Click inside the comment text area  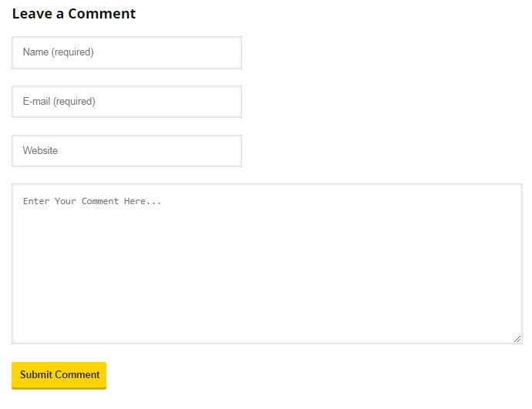coord(267,263)
